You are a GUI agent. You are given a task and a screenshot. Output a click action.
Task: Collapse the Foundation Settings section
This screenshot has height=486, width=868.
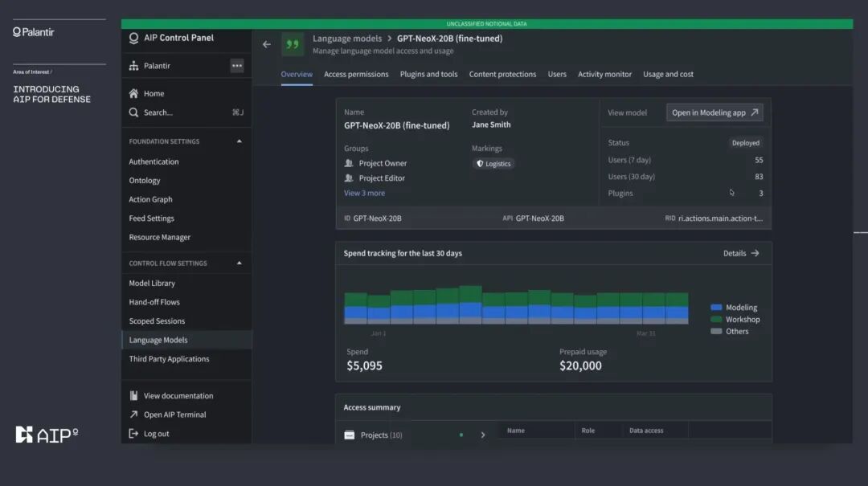pos(240,141)
